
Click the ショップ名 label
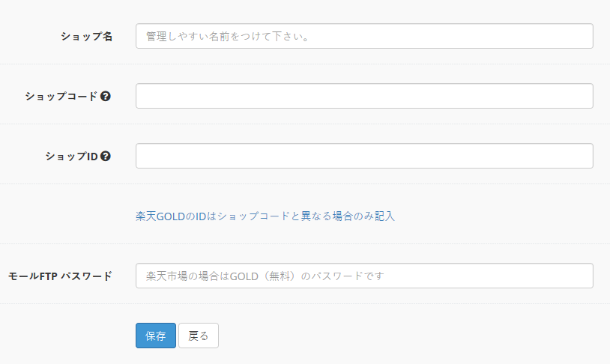pos(86,36)
